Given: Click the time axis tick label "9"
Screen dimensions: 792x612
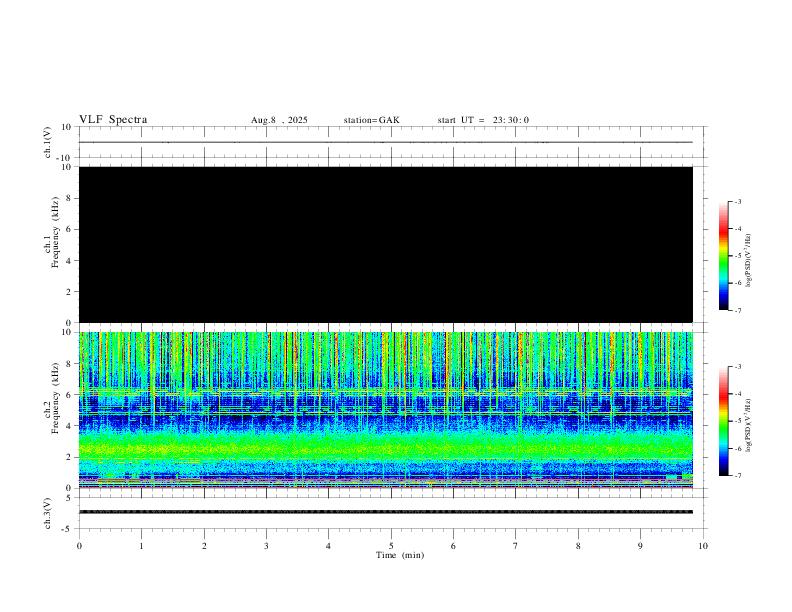Looking at the screenshot, I should coord(640,546).
